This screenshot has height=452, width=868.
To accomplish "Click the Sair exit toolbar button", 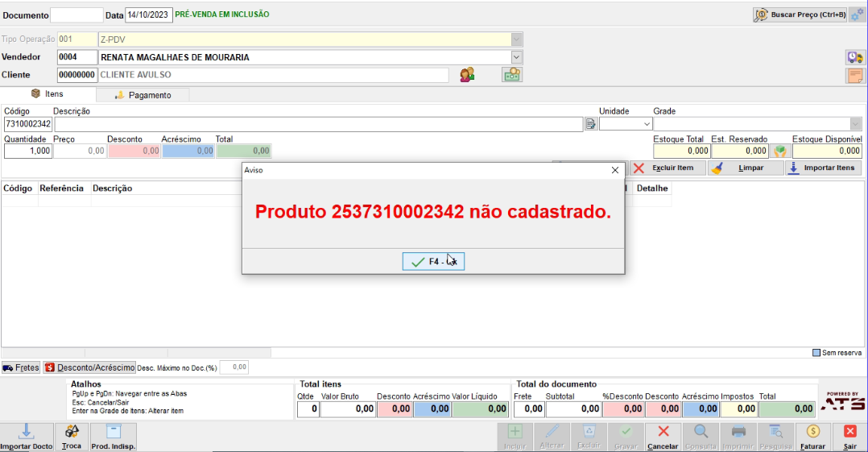I will coord(850,437).
